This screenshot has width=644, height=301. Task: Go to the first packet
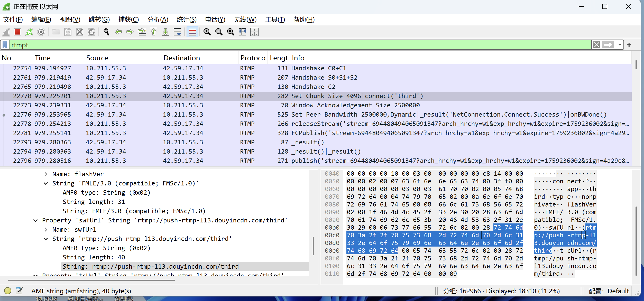pyautogui.click(x=154, y=32)
